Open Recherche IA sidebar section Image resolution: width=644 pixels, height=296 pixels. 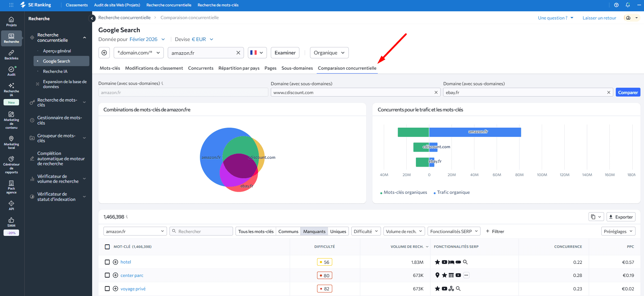pyautogui.click(x=11, y=89)
